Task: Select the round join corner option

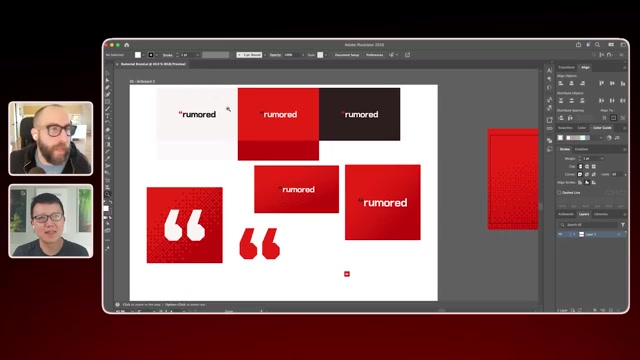Action: [x=587, y=174]
